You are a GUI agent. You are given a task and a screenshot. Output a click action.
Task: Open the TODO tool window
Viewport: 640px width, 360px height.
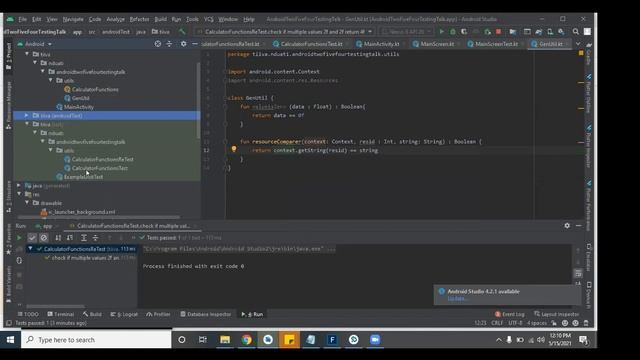(28, 314)
